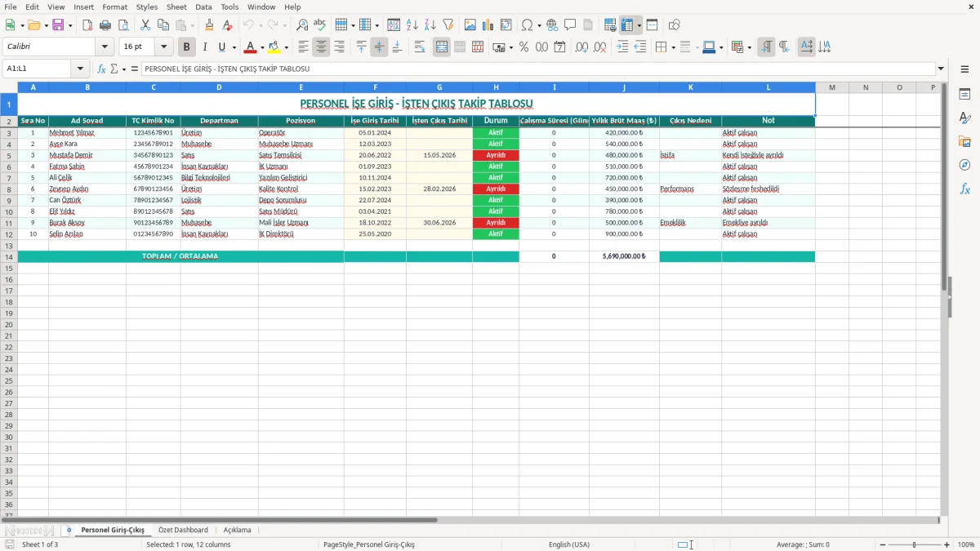Click the formula input line
Screen dimensions: 980x551
538,69
